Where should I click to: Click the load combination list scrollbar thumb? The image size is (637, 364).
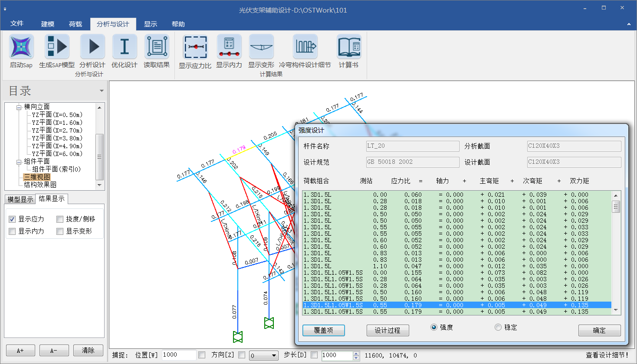tap(616, 207)
